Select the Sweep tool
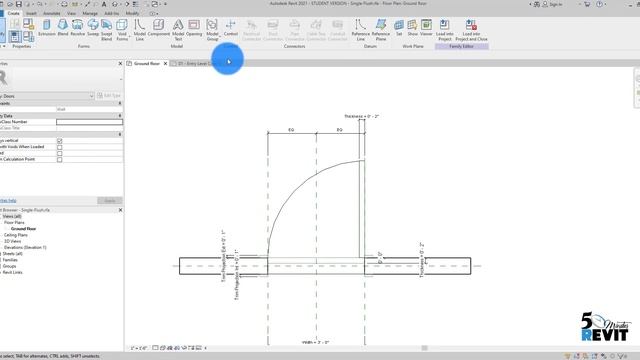 pos(93,28)
